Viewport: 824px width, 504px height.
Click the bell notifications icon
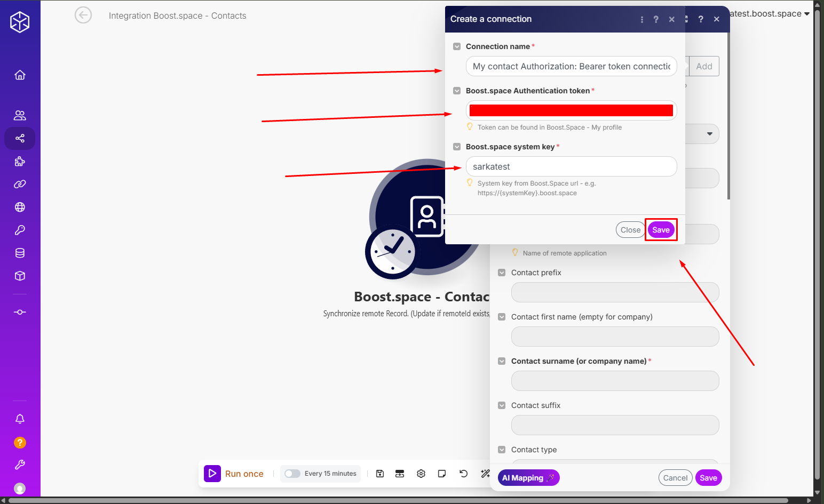tap(20, 419)
